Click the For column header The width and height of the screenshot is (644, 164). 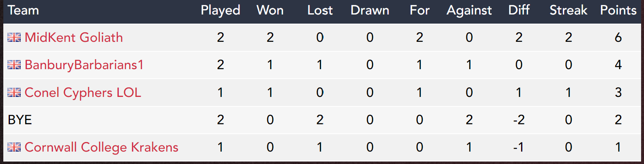click(420, 10)
